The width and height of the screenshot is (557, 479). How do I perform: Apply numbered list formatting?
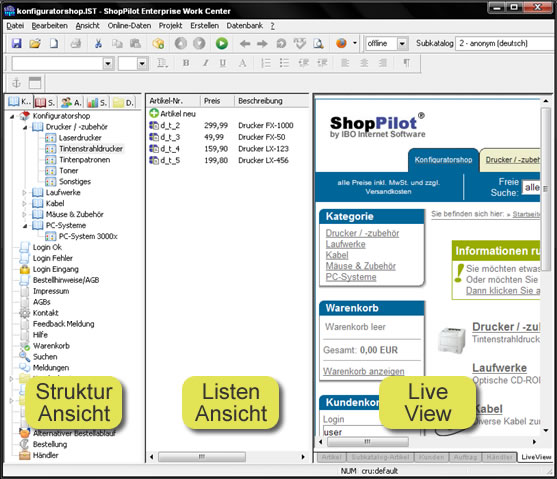(x=266, y=63)
